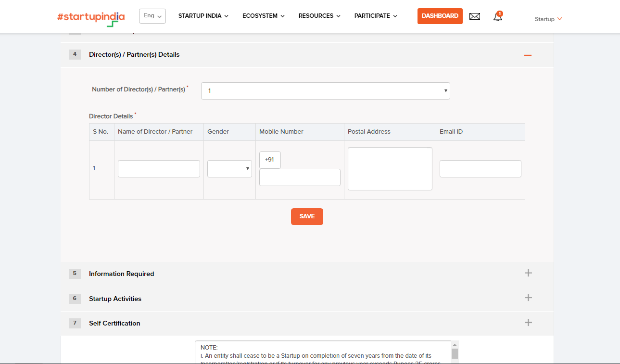The image size is (620, 364).
Task: Check notifications via the bell icon
Action: coord(497,16)
